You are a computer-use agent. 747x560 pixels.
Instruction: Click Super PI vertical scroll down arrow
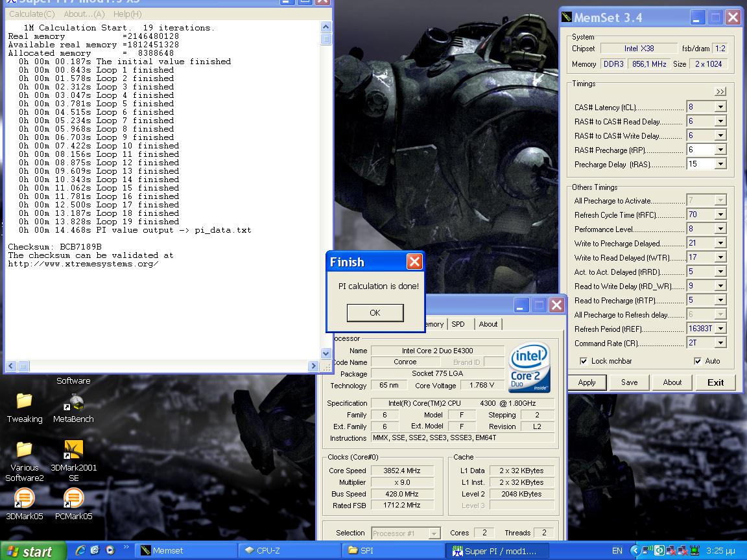pyautogui.click(x=326, y=353)
